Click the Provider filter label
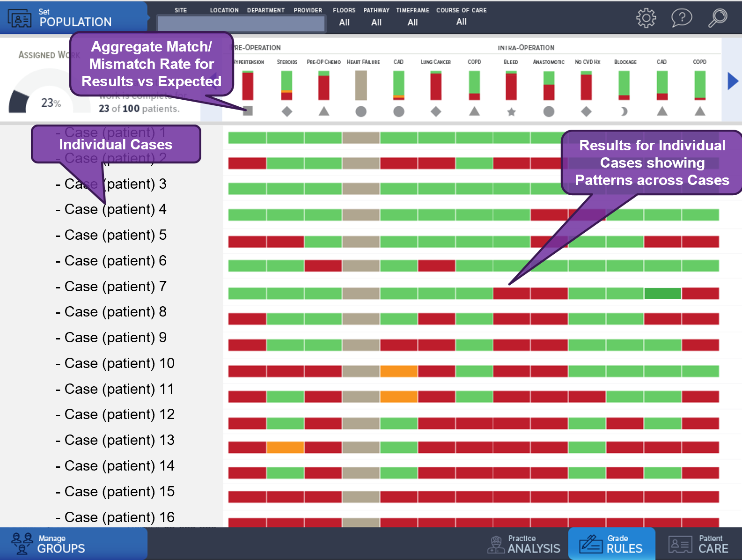The image size is (742, 560). coord(308,10)
